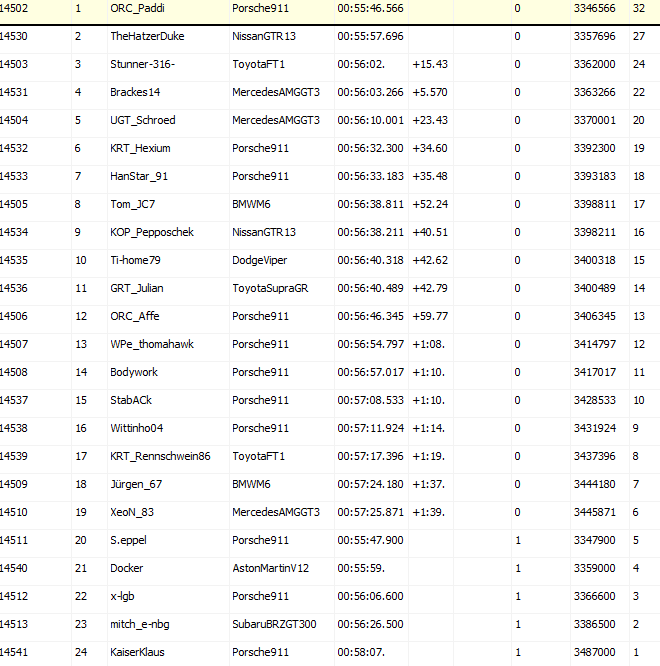Image resolution: width=660 pixels, height=666 pixels.
Task: Select the time 00:56:54.797 for WPe_thomahawk
Action: click(x=370, y=344)
